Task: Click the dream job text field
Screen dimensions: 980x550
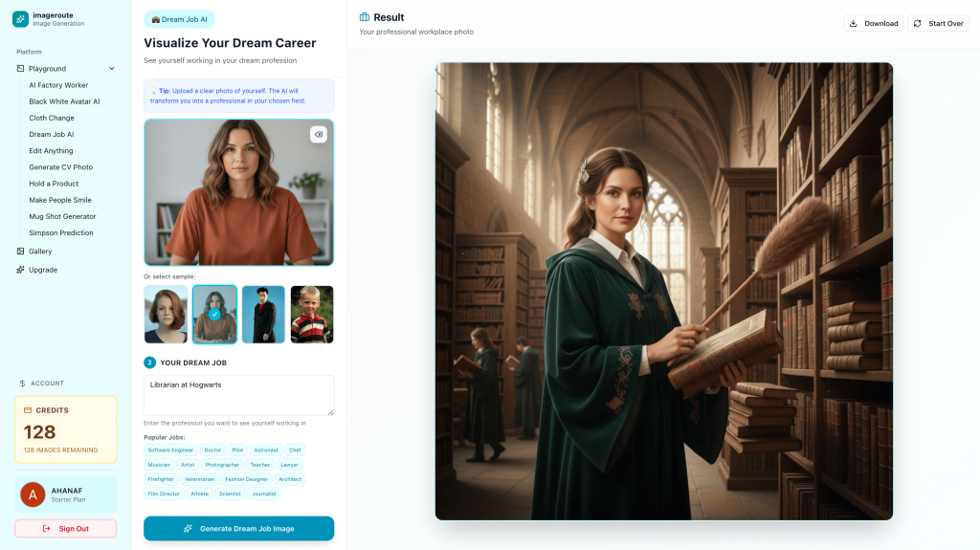Action: (238, 396)
